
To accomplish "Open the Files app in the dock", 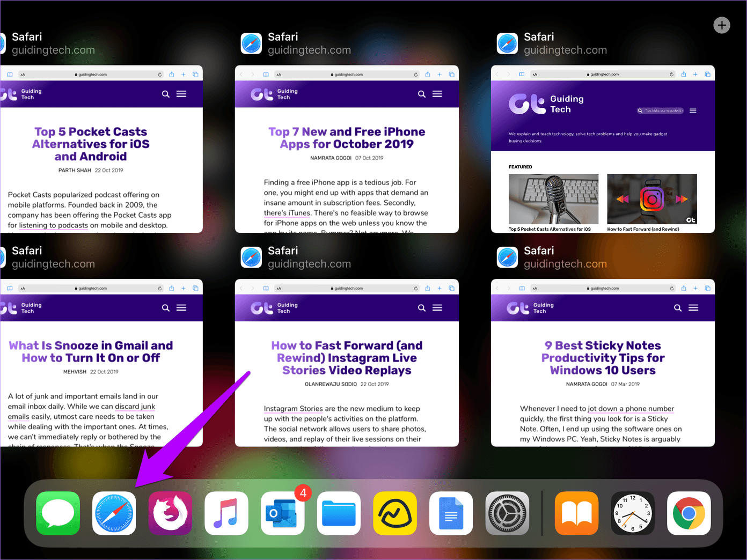I will [339, 513].
